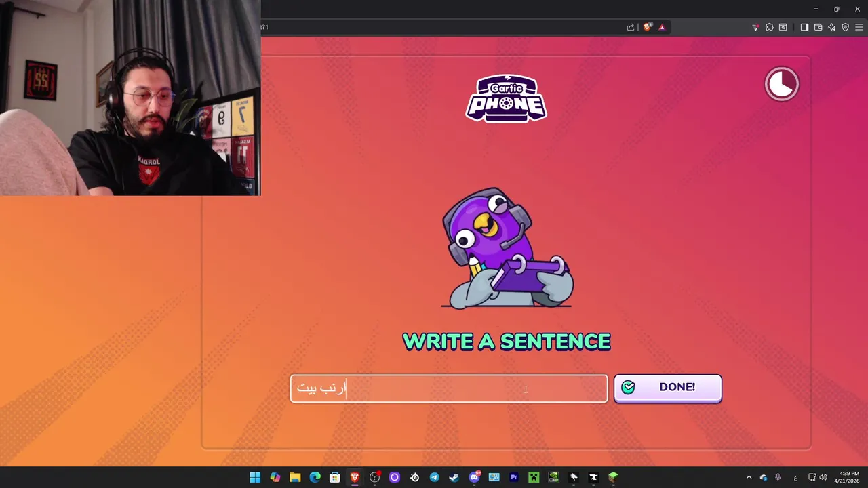
Task: Switch the Arabic keyboard language indicator
Action: [x=795, y=477]
